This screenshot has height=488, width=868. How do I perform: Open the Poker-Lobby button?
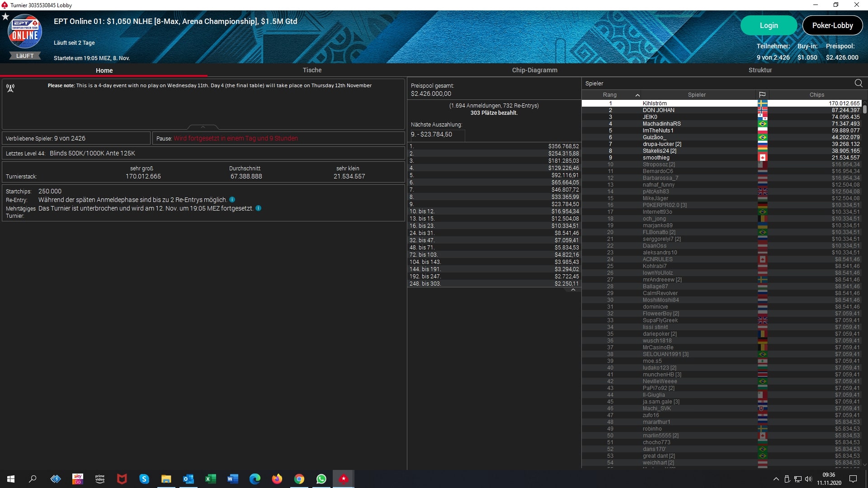tap(832, 25)
